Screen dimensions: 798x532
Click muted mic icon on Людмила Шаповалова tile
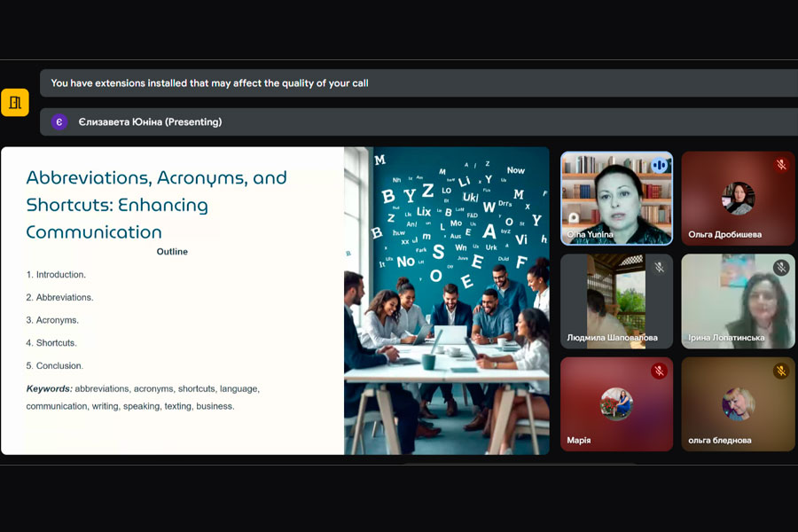pos(659,268)
